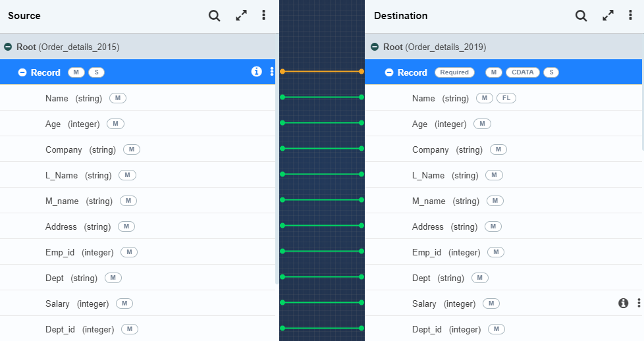This screenshot has width=644, height=341.
Task: Open options menu for Destination Salary row
Action: tap(638, 303)
